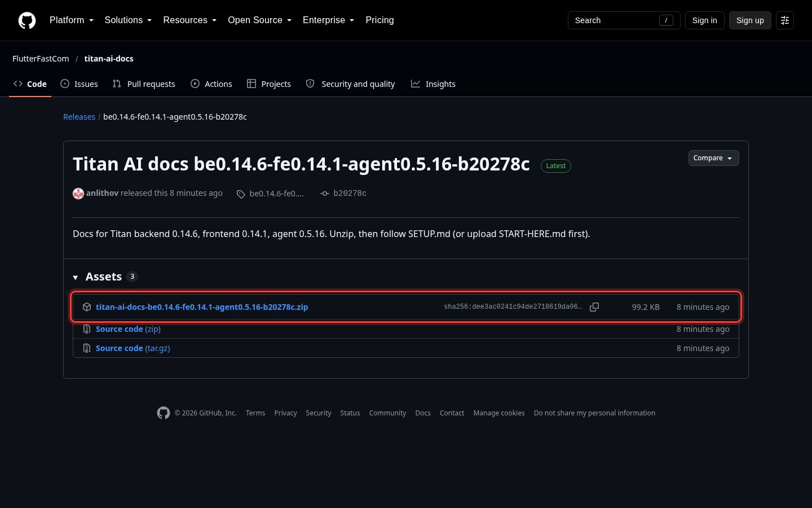Open the Platform menu

(72, 20)
